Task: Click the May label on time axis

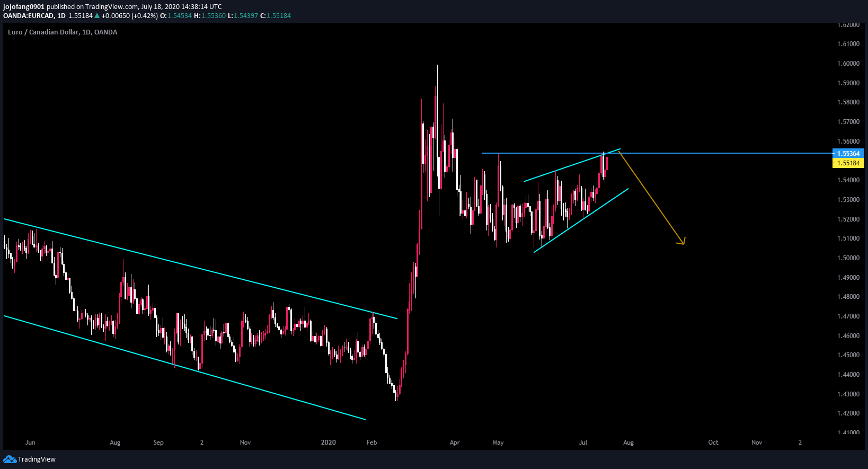Action: point(498,442)
